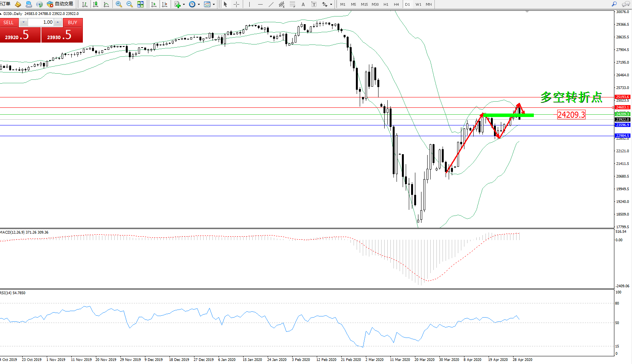
Task: Click the SELL button
Action: tap(8, 23)
